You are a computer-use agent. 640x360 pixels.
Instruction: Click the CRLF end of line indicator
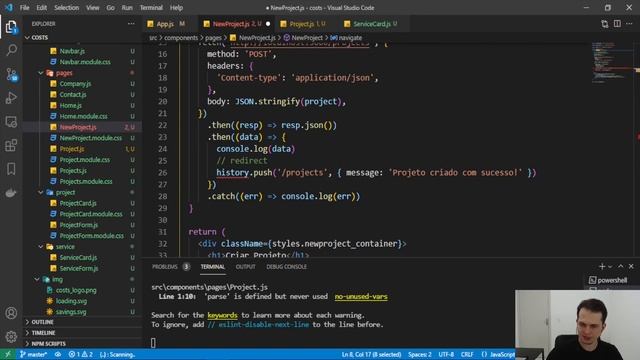[x=467, y=354]
